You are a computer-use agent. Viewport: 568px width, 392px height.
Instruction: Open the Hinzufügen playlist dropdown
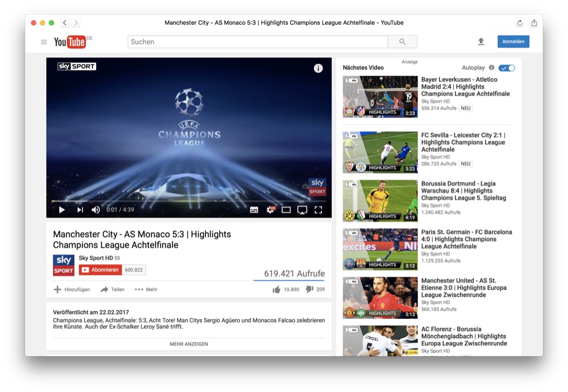point(72,289)
